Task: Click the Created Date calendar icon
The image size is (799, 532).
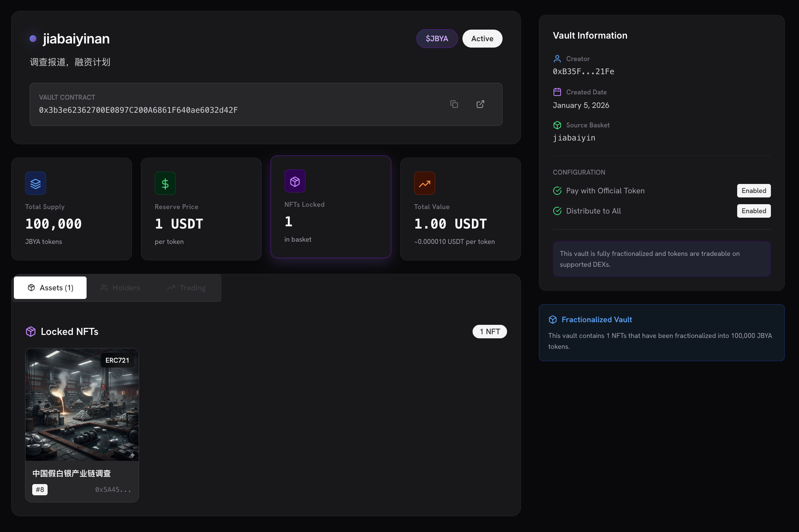Action: (x=557, y=92)
